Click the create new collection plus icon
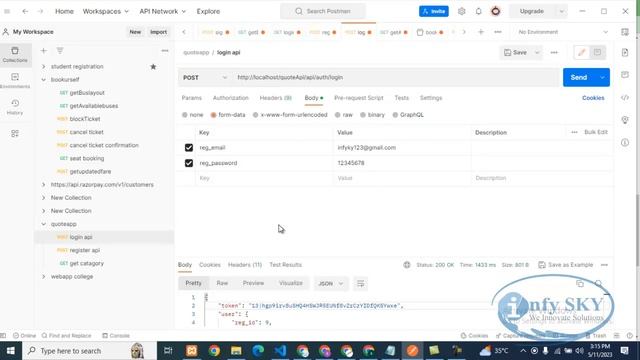 [44, 51]
